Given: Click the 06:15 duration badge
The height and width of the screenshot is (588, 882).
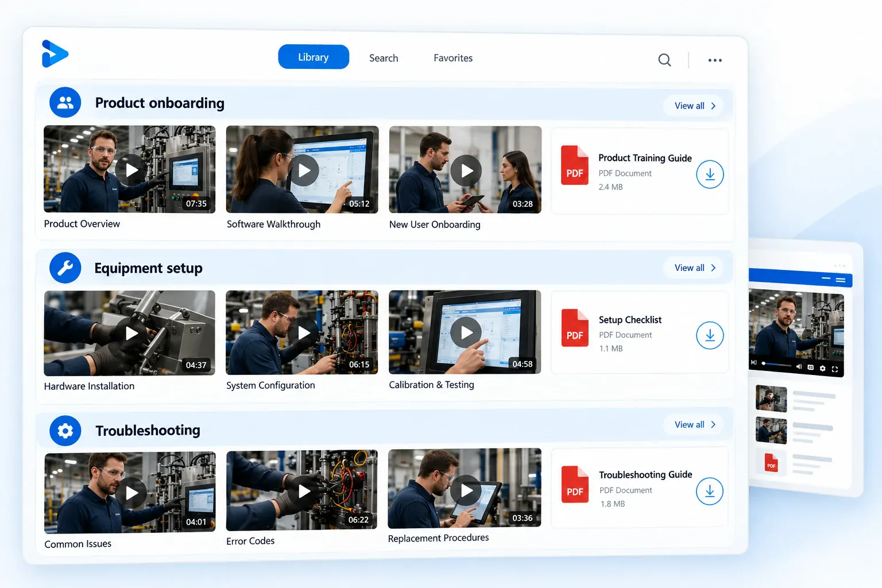Looking at the screenshot, I should click(x=359, y=365).
